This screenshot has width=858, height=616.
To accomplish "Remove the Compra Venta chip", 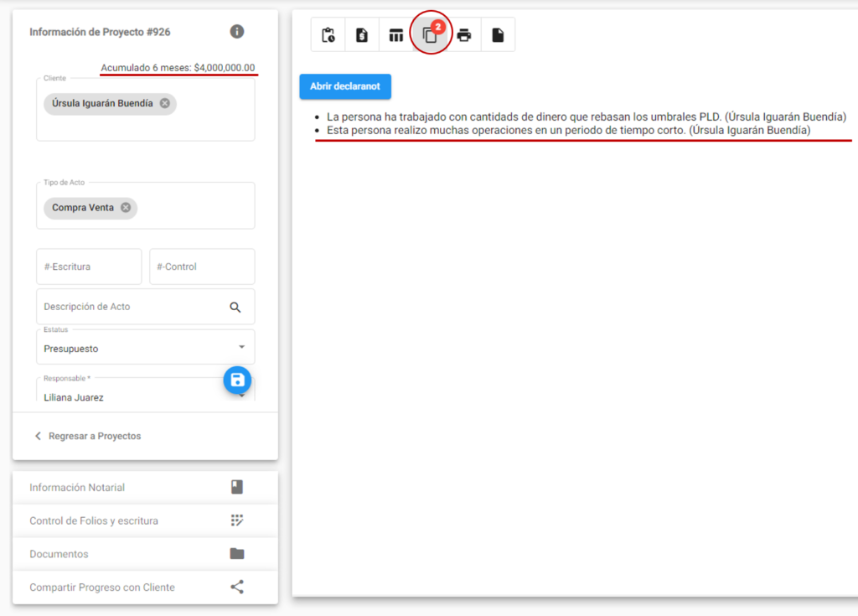I will click(x=126, y=208).
